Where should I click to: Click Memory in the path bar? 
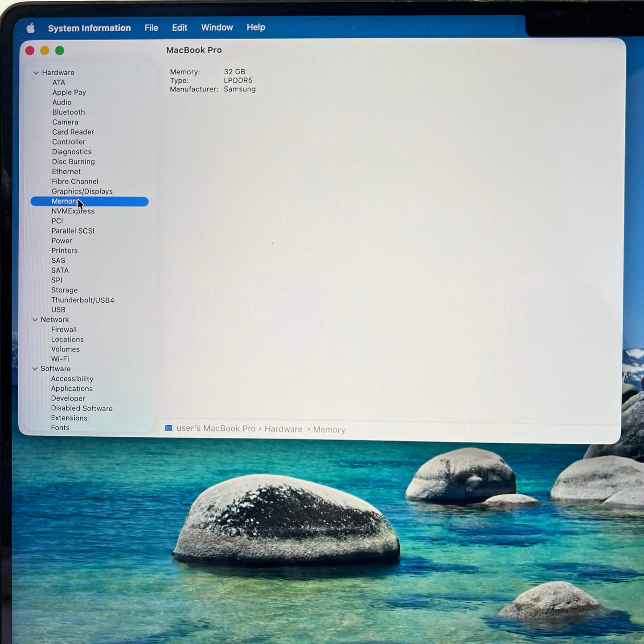[x=329, y=430]
